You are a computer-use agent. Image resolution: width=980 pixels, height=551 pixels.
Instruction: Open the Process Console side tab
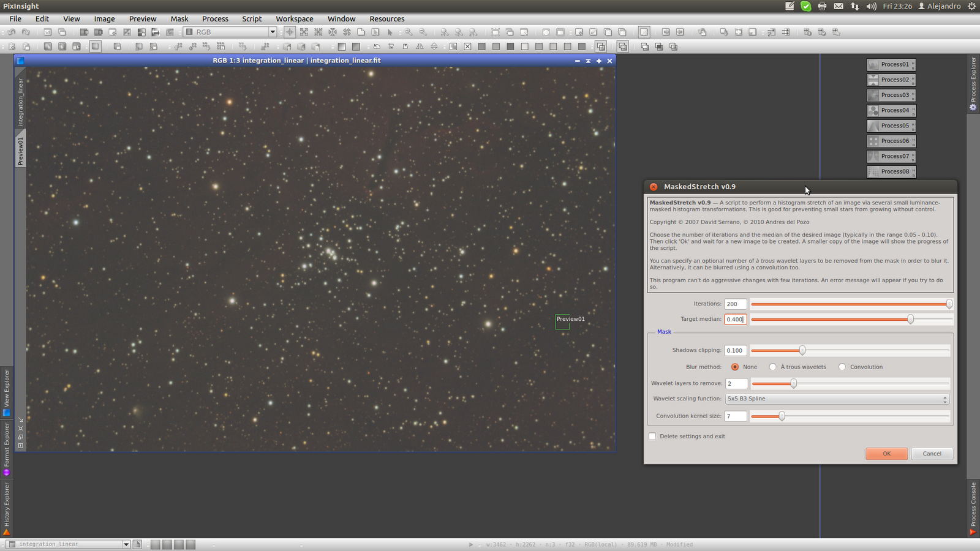coord(973,508)
